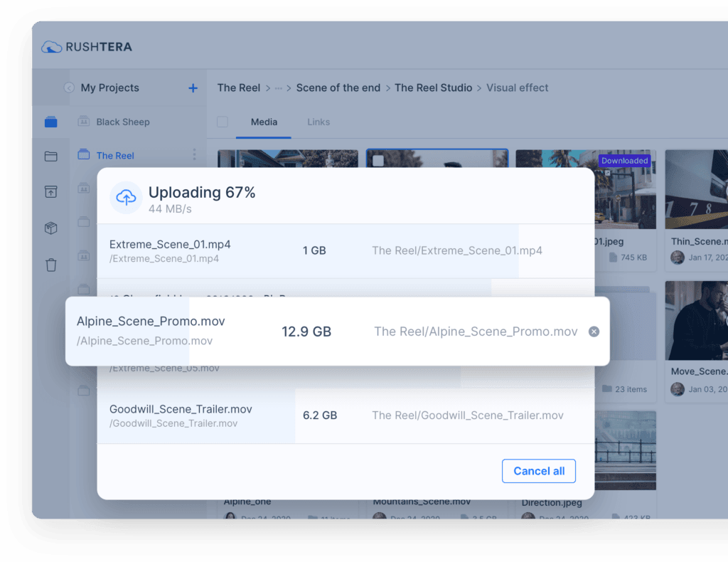The image size is (728, 562).
Task: Click the Visual effect breadcrumb
Action: pos(518,88)
